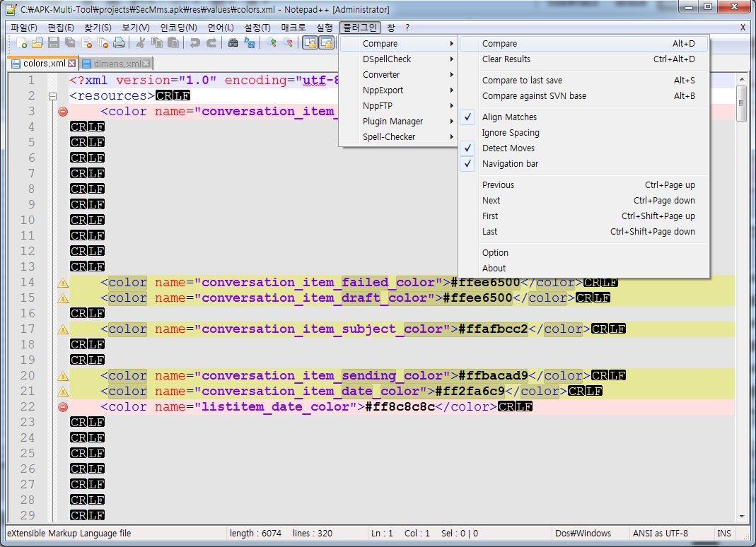756x547 pixels.
Task: Toggle the Navigation bar option
Action: [510, 164]
